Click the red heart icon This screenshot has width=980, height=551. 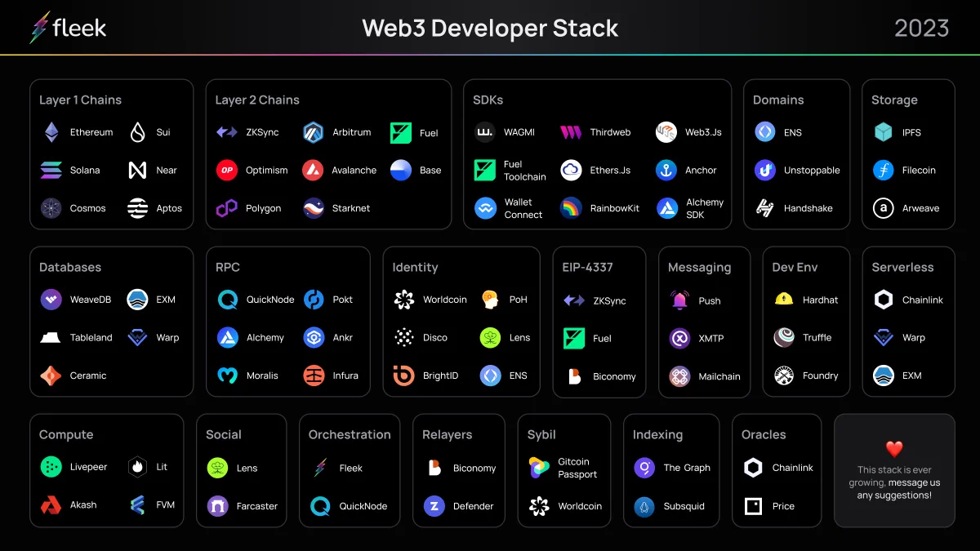(894, 448)
